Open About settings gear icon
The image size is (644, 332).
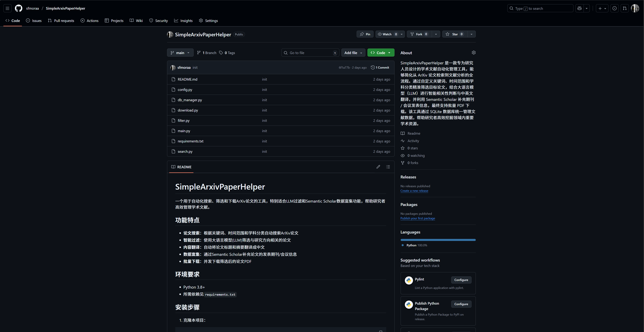click(474, 53)
